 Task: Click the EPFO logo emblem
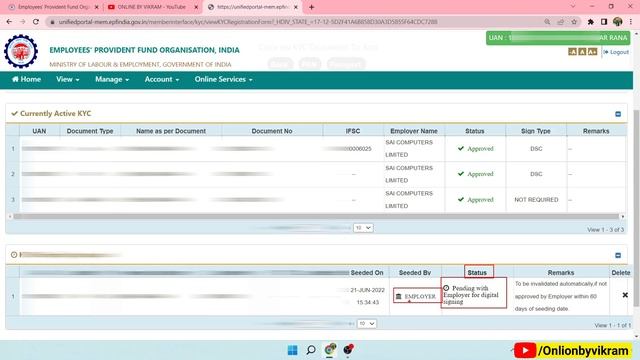21,51
